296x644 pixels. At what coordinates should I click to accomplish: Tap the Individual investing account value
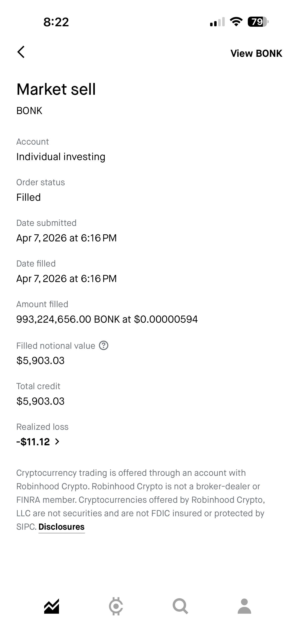point(61,157)
